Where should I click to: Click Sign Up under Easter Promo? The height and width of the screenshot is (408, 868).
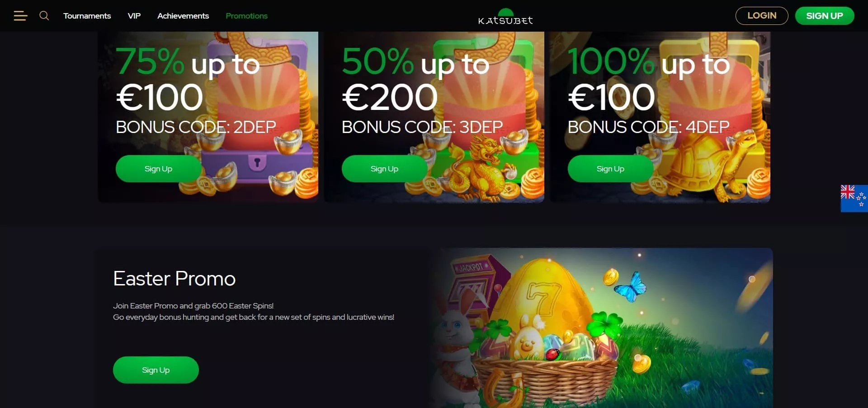[156, 370]
